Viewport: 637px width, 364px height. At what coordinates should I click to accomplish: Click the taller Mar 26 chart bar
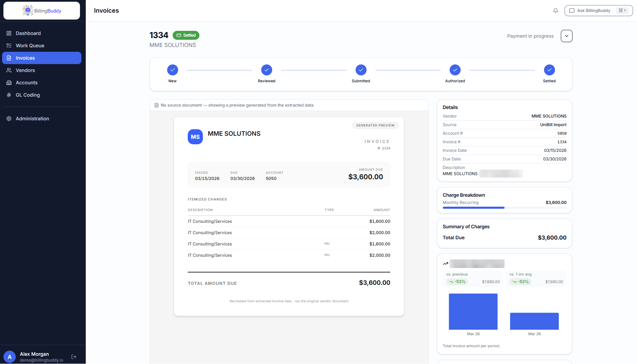[x=473, y=312]
